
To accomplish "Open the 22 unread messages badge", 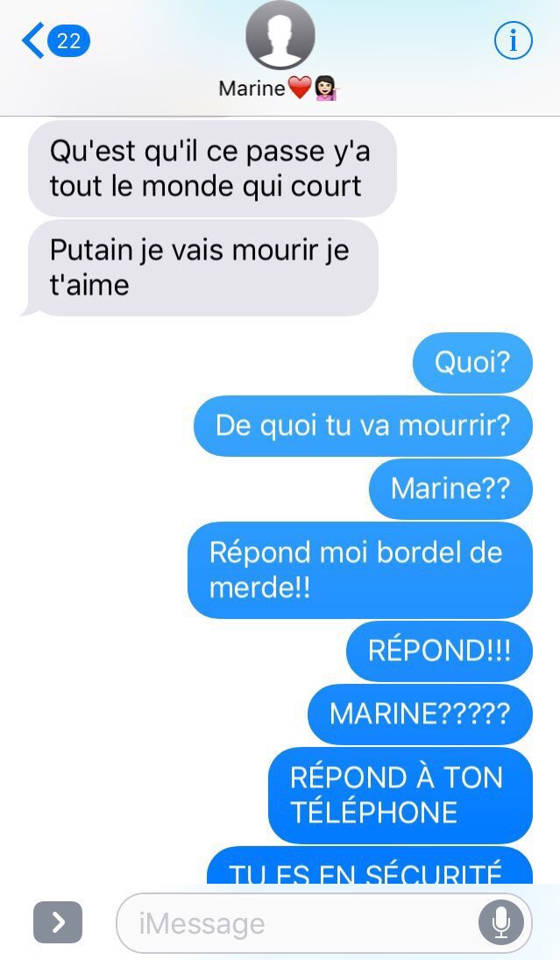I will (x=68, y=40).
